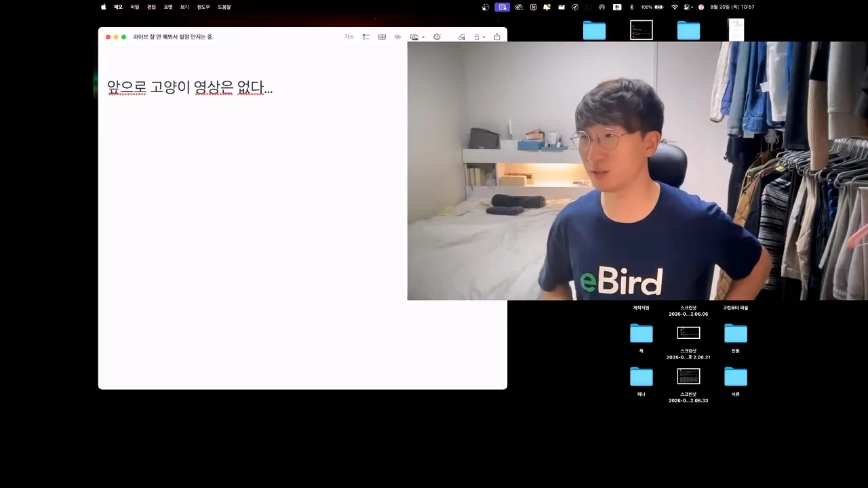Image resolution: width=868 pixels, height=488 pixels.
Task: Select the markup drawing tool
Action: pos(437,37)
